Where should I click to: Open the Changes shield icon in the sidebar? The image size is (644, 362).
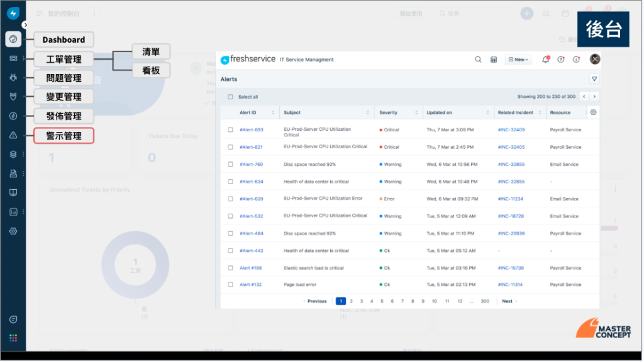pyautogui.click(x=13, y=97)
